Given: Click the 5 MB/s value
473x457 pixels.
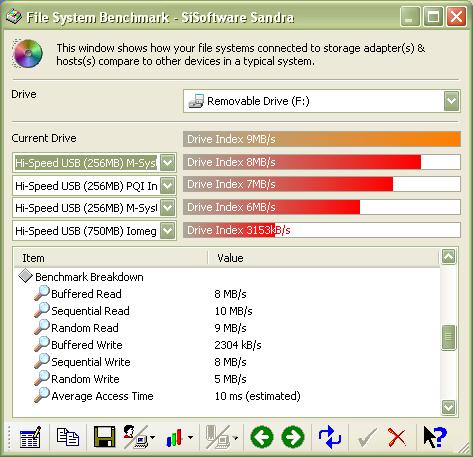Looking at the screenshot, I should point(230,379).
